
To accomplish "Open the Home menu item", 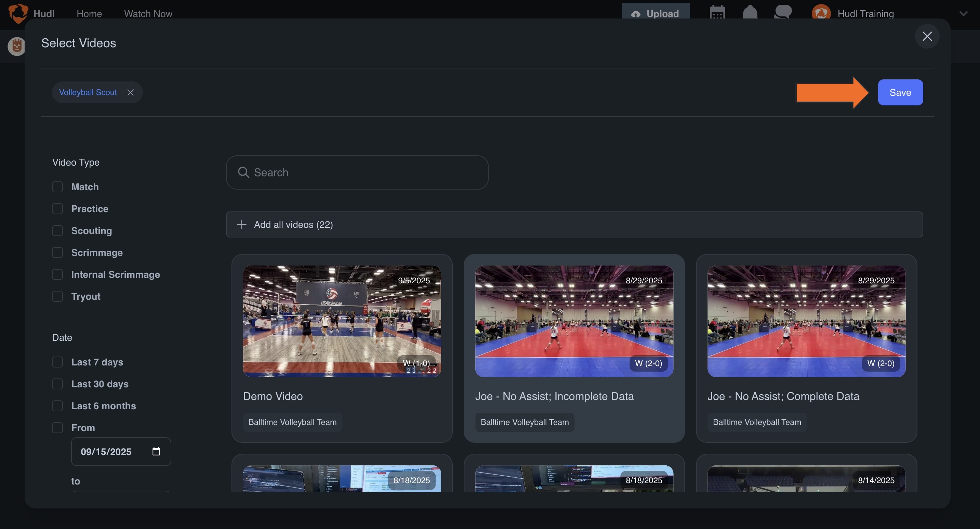I will [89, 14].
